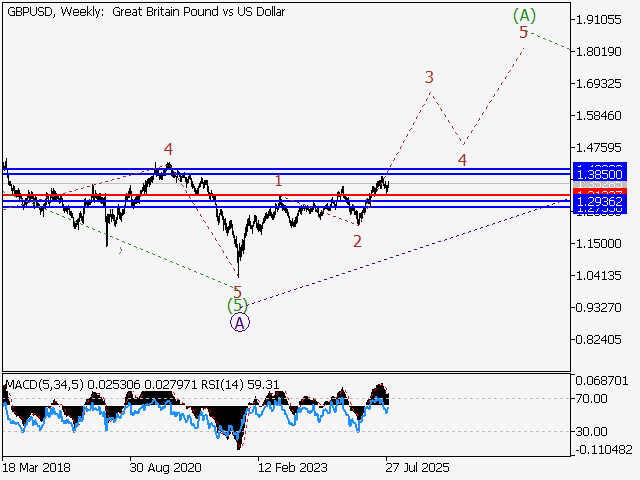Click the circled purple A wave marker
This screenshot has height=480, width=640.
click(x=239, y=322)
